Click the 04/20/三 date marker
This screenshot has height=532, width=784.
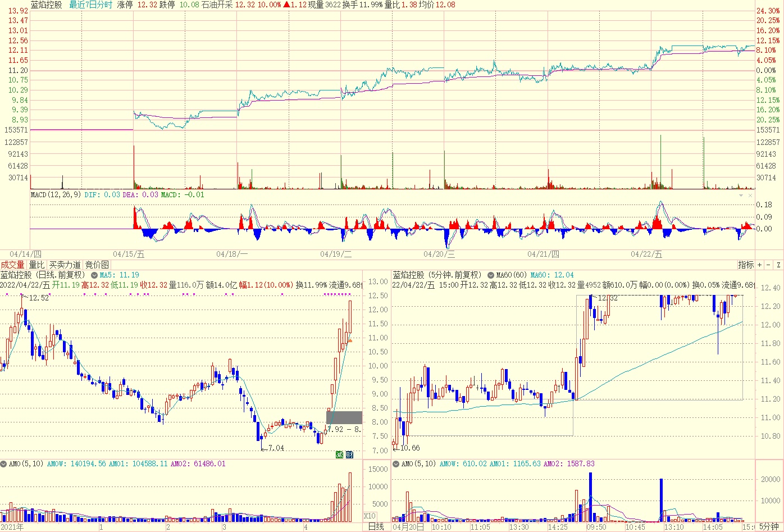[x=439, y=254]
